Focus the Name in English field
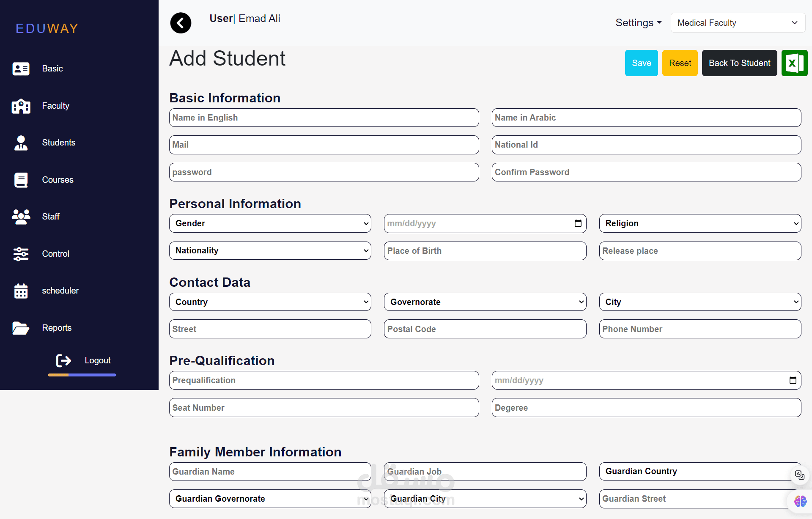 (x=324, y=118)
